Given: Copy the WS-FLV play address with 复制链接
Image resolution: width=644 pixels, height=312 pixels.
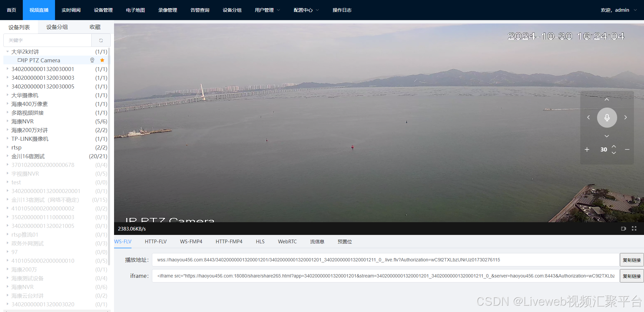Looking at the screenshot, I should click(x=632, y=259).
